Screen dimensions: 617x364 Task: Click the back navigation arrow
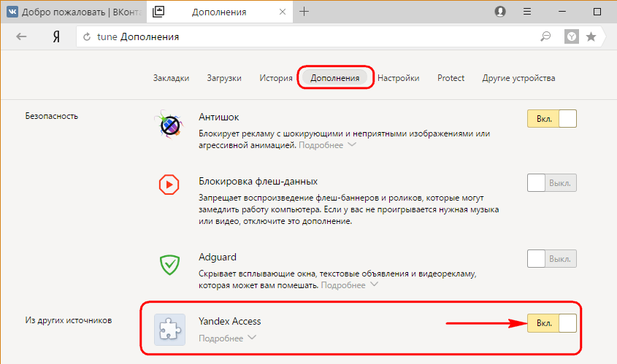click(22, 36)
